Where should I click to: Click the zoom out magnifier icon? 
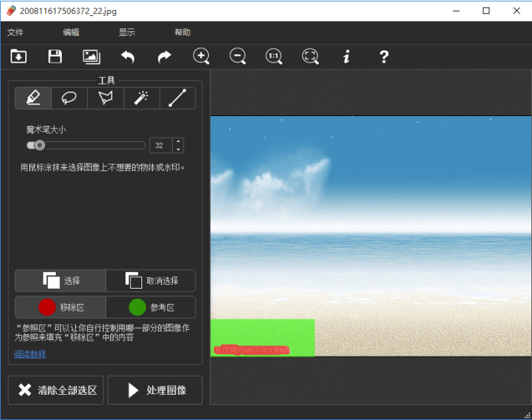(238, 57)
